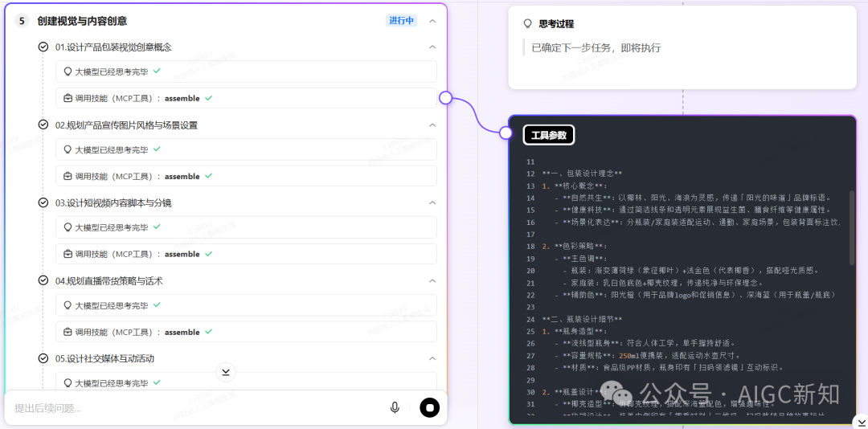
Task: Open 调用技能 assemble row under subtask 01
Action: tap(247, 98)
